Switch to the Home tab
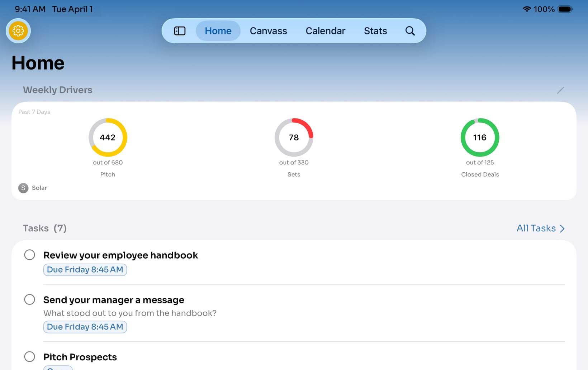This screenshot has width=588, height=370. [x=218, y=31]
